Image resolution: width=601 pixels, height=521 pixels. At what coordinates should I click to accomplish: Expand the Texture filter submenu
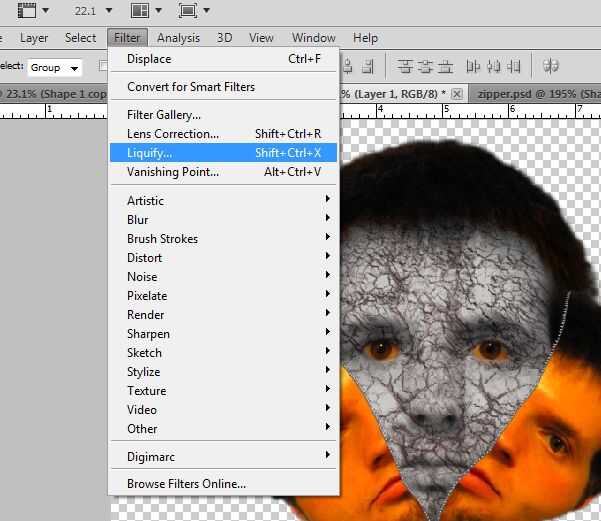pyautogui.click(x=223, y=391)
